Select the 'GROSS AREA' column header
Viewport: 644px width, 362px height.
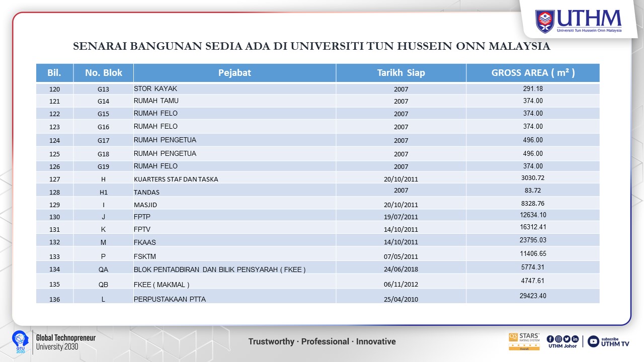point(533,73)
